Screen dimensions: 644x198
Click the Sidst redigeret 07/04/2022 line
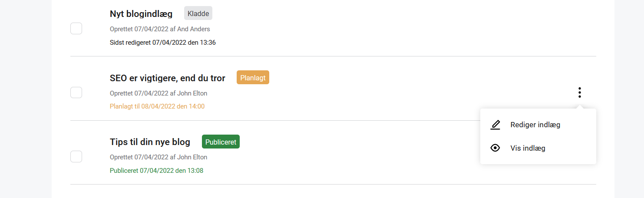coord(163,43)
